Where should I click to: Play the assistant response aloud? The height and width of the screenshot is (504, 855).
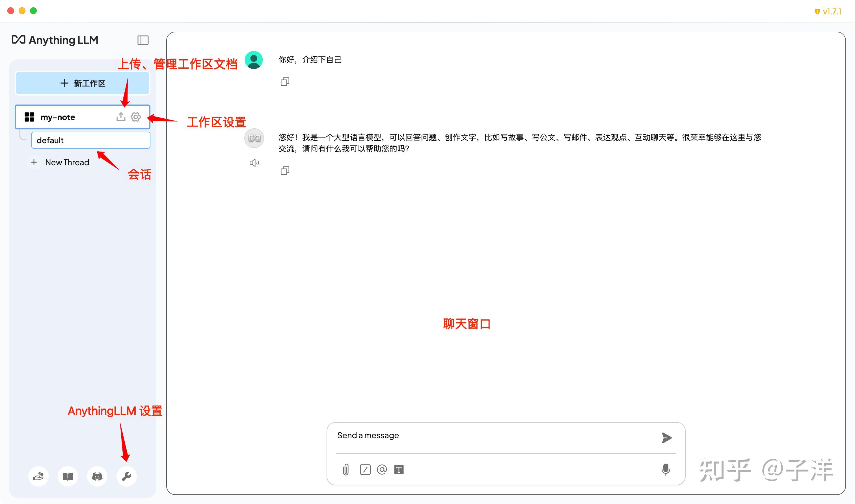tap(254, 163)
